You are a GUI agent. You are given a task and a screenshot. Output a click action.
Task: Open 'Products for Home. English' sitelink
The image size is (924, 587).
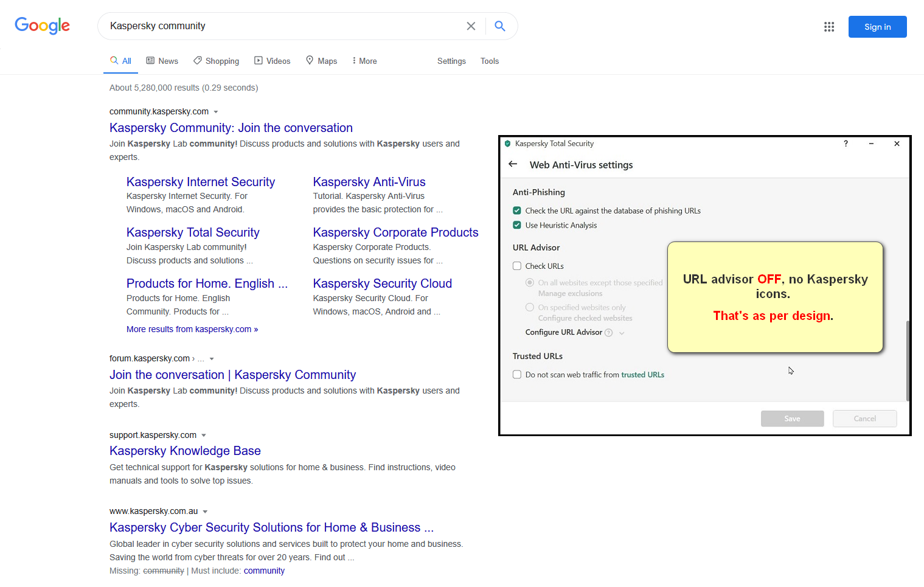(207, 283)
